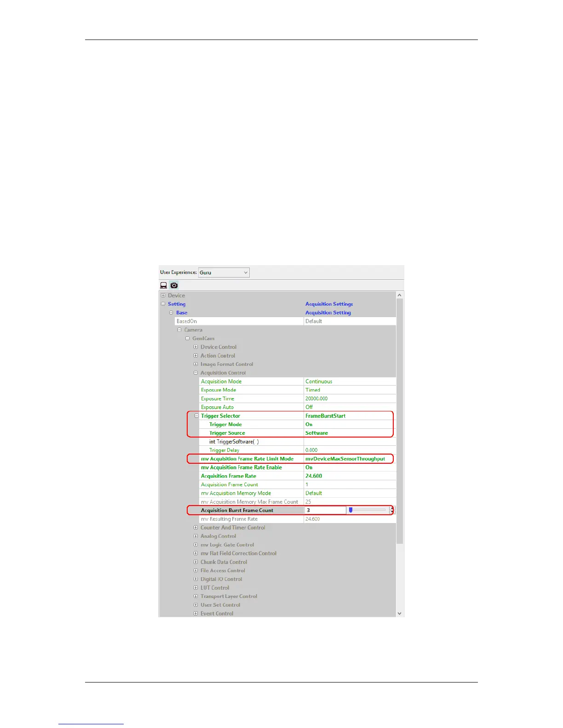Click the property tree scroll up arrow
The height and width of the screenshot is (728, 563).
coord(399,295)
